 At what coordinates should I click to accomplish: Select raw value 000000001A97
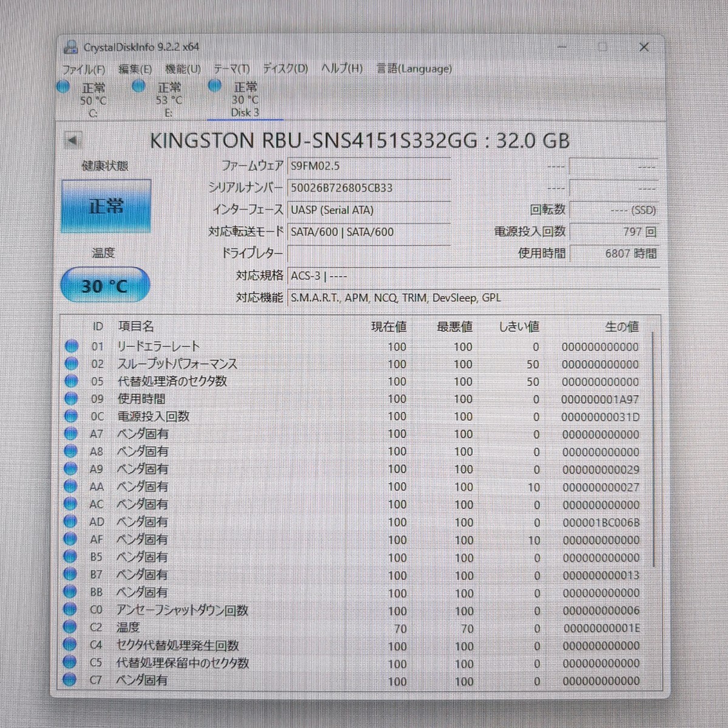(x=600, y=399)
